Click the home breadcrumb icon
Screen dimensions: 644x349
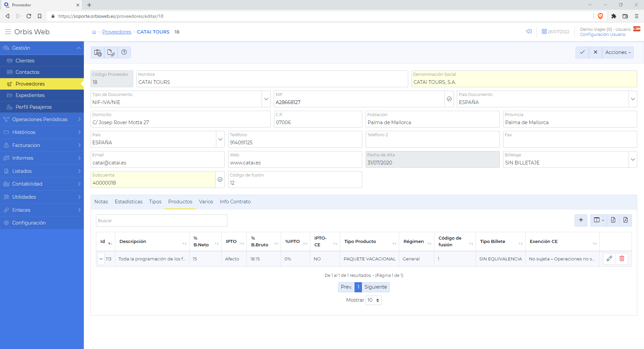(x=94, y=32)
